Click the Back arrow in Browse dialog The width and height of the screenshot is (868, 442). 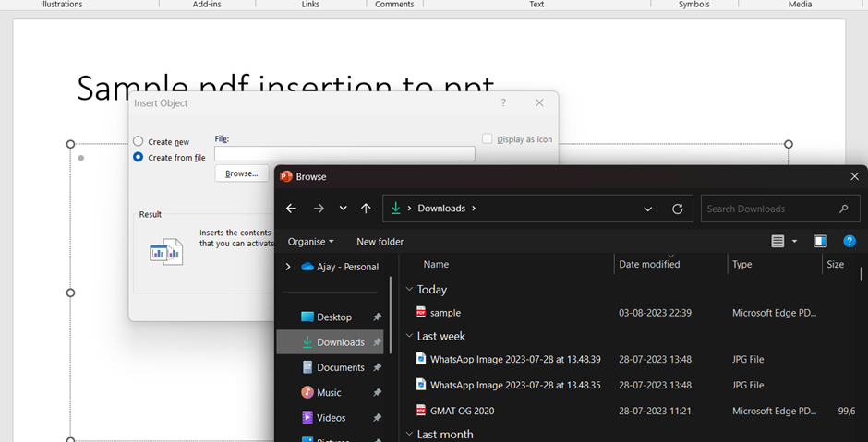click(x=291, y=209)
